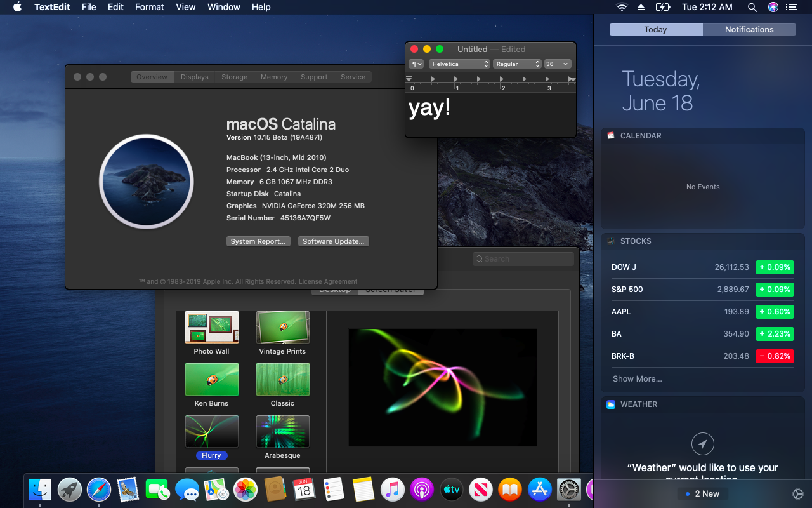This screenshot has width=812, height=508.
Task: Click the Wi-Fi status icon
Action: click(622, 7)
